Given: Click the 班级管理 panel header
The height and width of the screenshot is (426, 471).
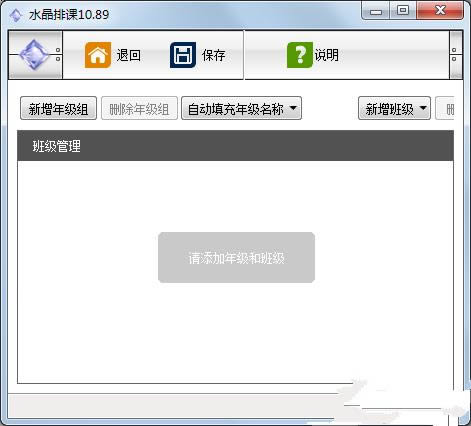Looking at the screenshot, I should click(235, 146).
